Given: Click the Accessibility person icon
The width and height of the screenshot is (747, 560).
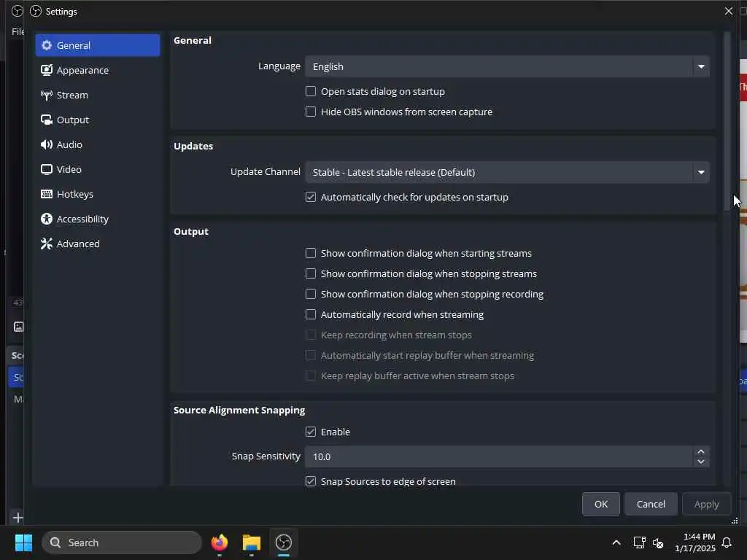Looking at the screenshot, I should tap(46, 219).
